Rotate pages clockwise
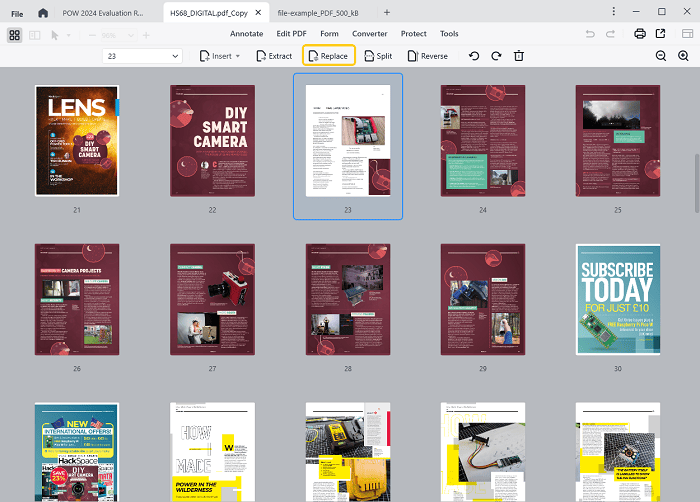This screenshot has width=700, height=502. point(496,56)
